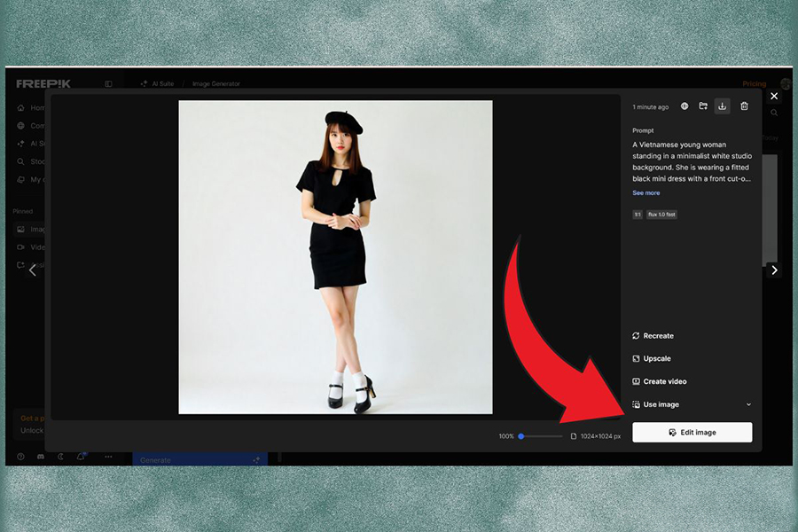Open My creations sidebar item
Image resolution: width=798 pixels, height=532 pixels.
pyautogui.click(x=30, y=179)
